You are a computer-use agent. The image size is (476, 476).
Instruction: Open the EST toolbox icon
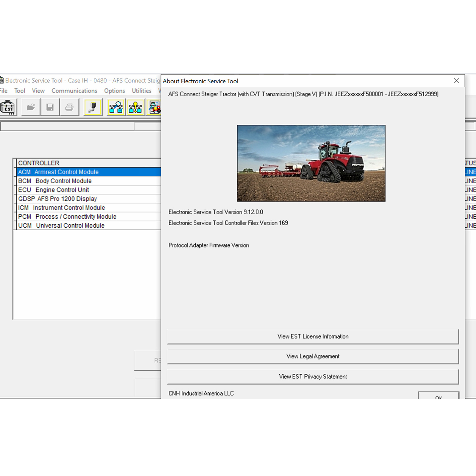[x=8, y=107]
